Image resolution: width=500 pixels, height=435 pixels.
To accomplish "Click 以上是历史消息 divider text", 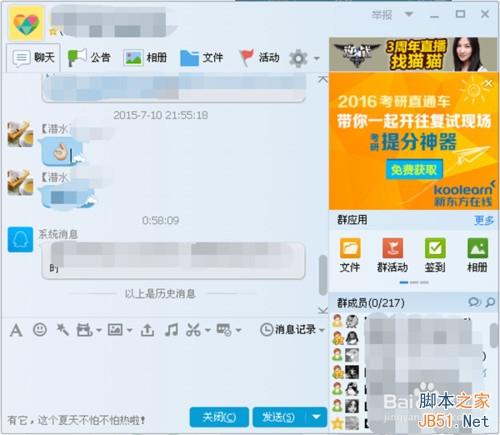I will [x=160, y=294].
